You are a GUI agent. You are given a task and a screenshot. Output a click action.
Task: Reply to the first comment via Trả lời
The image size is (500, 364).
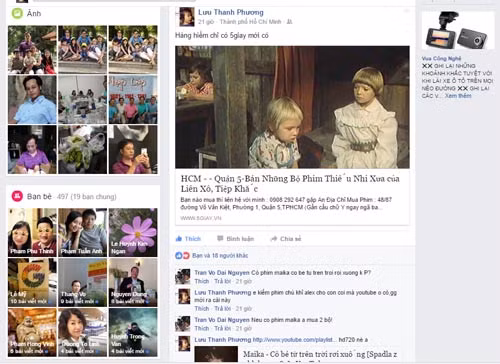[x=223, y=281]
